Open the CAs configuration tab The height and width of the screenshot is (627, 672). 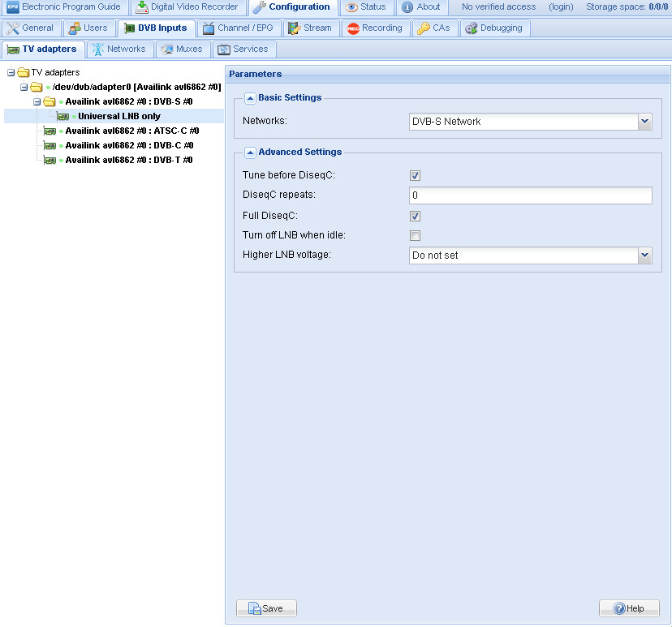coord(434,28)
